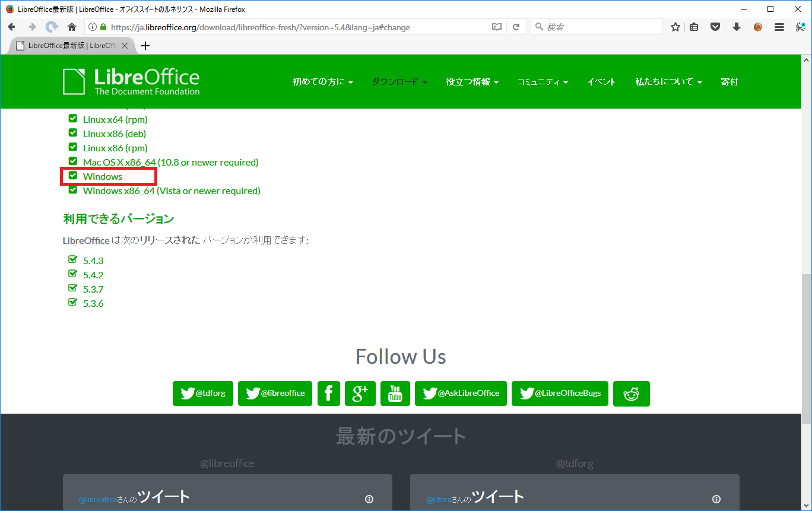Viewport: 812px width, 511px height.
Task: Open a new tab with plus button
Action: coord(145,46)
